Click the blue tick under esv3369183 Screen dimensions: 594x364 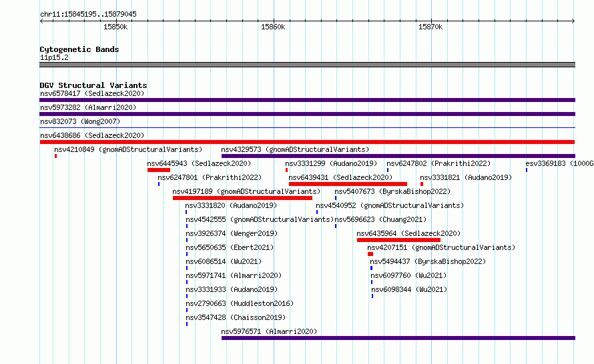[x=527, y=170]
